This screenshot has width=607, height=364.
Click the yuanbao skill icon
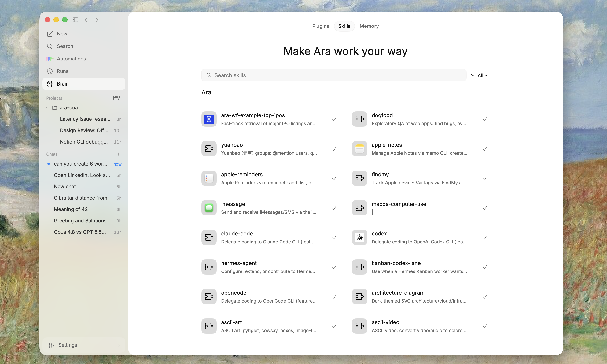(209, 149)
